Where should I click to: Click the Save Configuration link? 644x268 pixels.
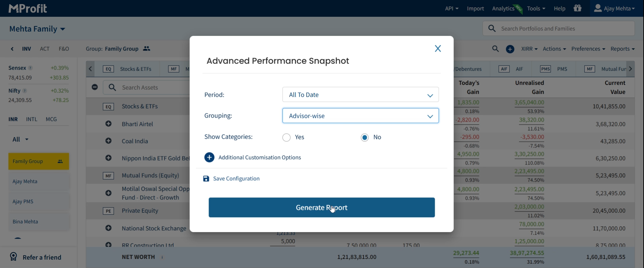[x=236, y=179]
